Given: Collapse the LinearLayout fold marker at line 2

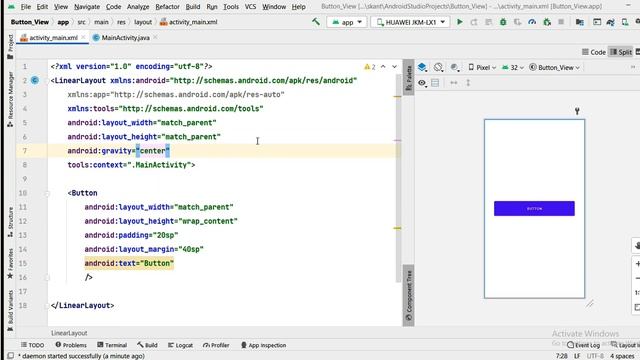Looking at the screenshot, I should click(47, 80).
